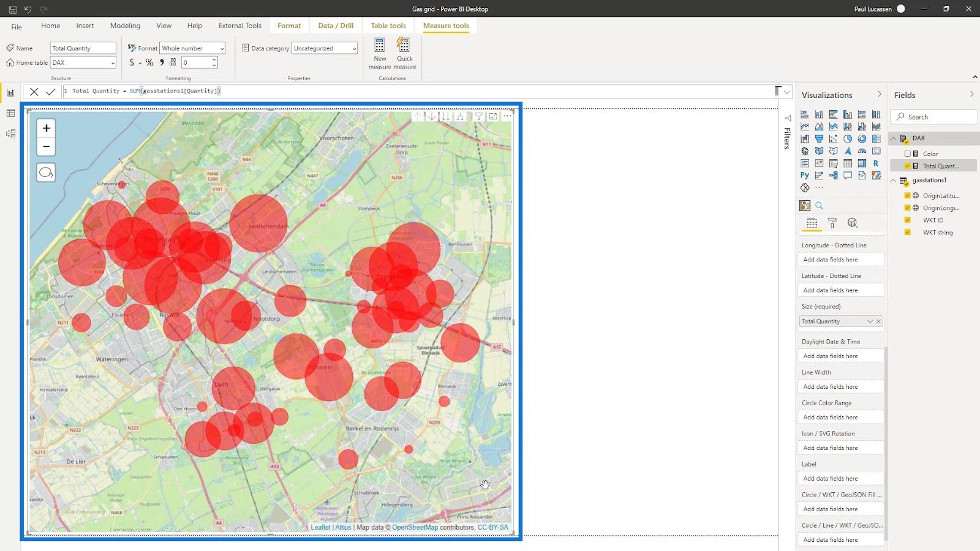980x551 pixels.
Task: Choose the R script visual
Action: [x=876, y=163]
